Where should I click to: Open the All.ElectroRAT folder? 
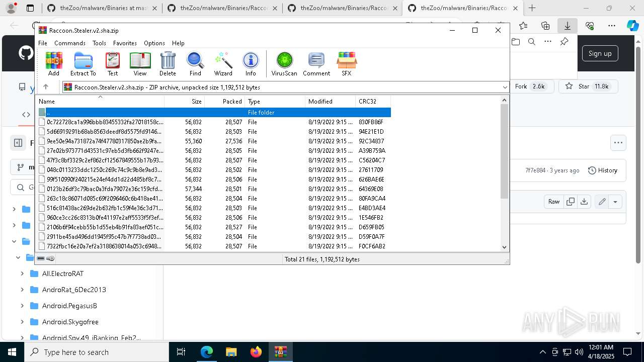pos(63,274)
